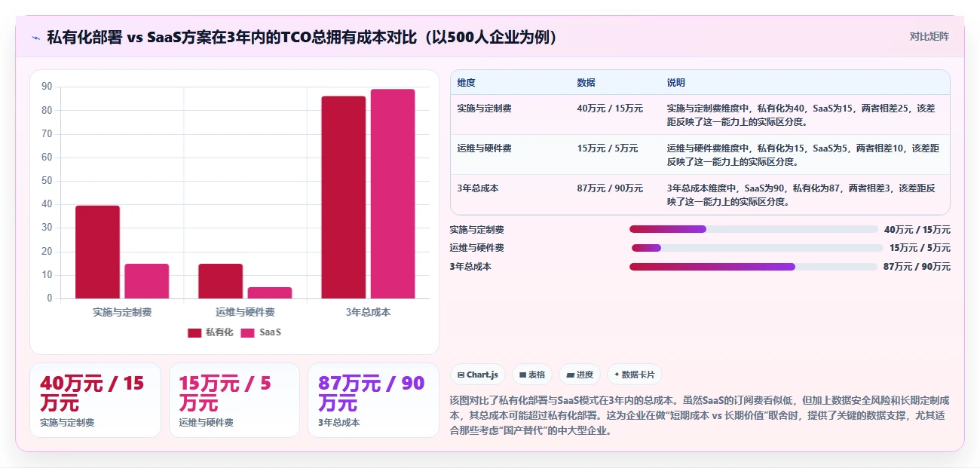
Task: Click the SaaS bar for 运维与硬件费
Action: click(270, 292)
